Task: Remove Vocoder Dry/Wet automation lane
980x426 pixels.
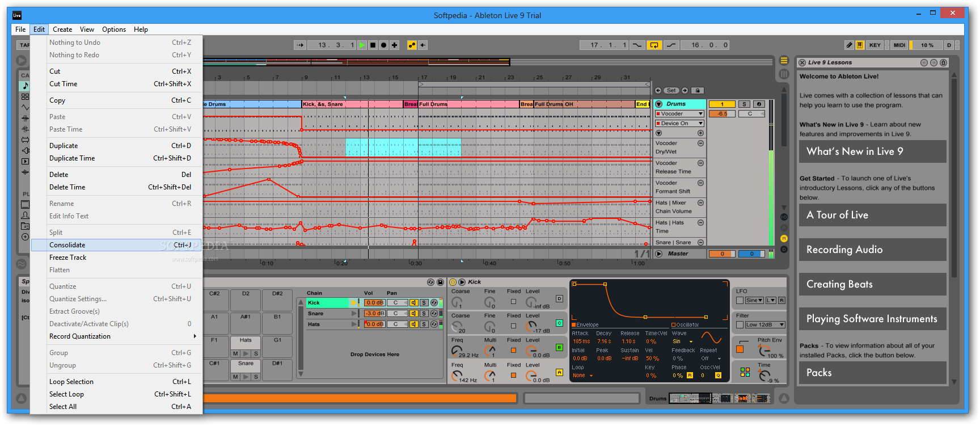Action: click(700, 144)
